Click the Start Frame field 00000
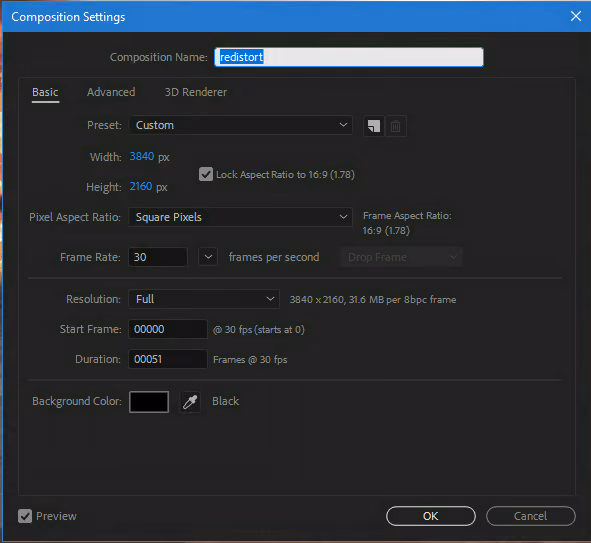This screenshot has width=591, height=543. point(168,329)
